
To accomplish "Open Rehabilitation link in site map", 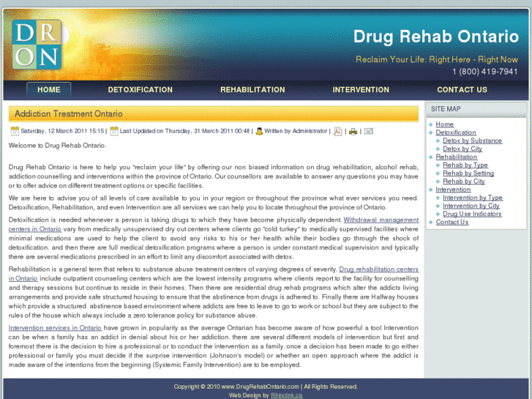I will 457,157.
